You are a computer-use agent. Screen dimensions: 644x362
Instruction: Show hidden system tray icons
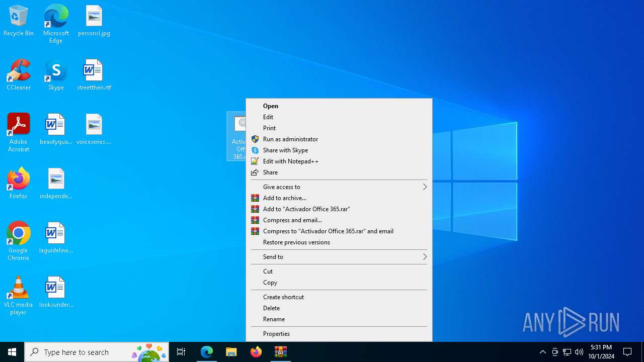(x=543, y=352)
